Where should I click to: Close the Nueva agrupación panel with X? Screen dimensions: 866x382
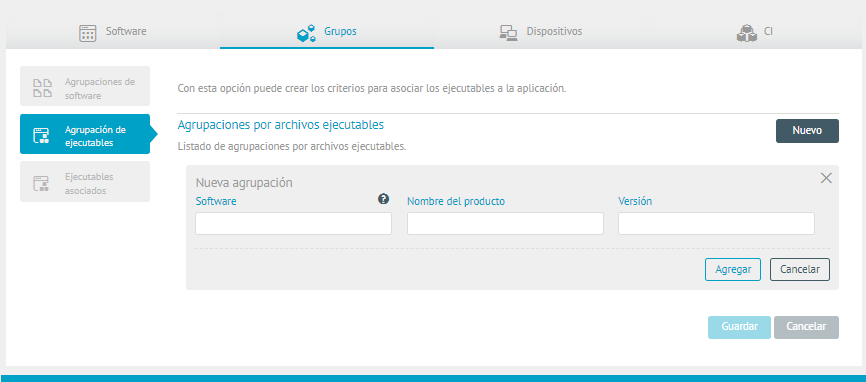click(x=826, y=178)
